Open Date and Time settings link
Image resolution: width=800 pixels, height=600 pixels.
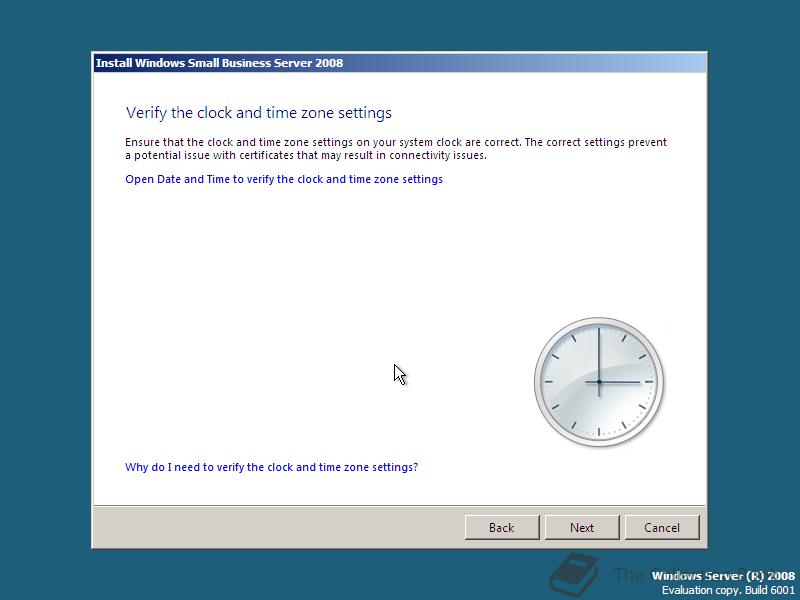(x=284, y=179)
